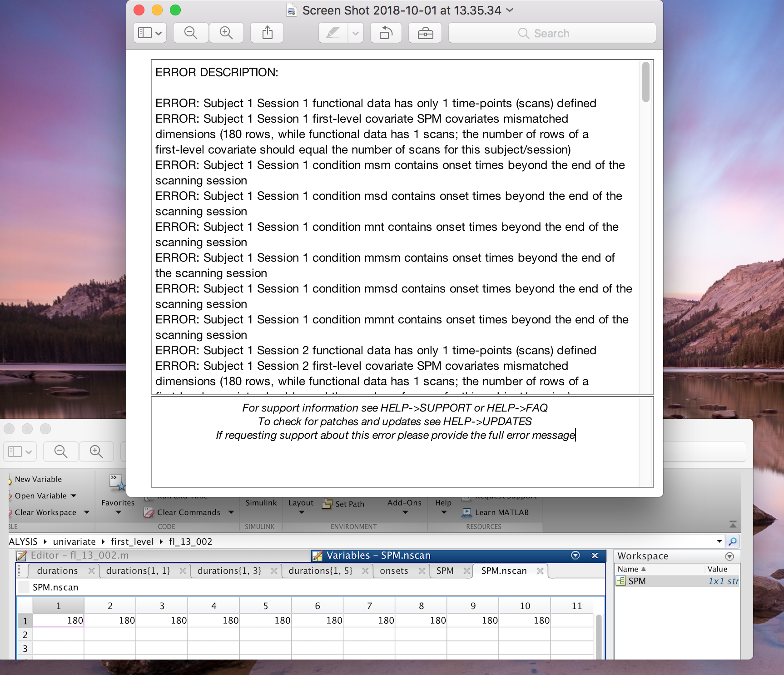The width and height of the screenshot is (784, 675).
Task: Click the error description vertical scrollbar
Action: (645, 83)
